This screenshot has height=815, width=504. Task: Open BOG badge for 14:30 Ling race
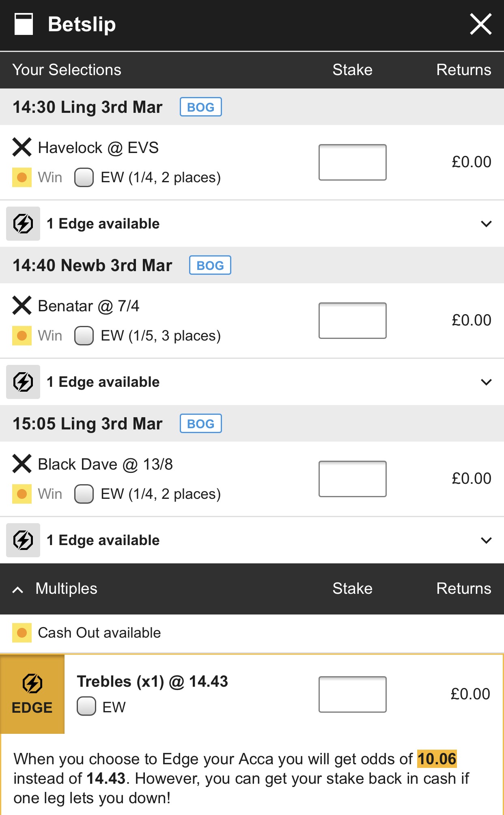pyautogui.click(x=201, y=107)
